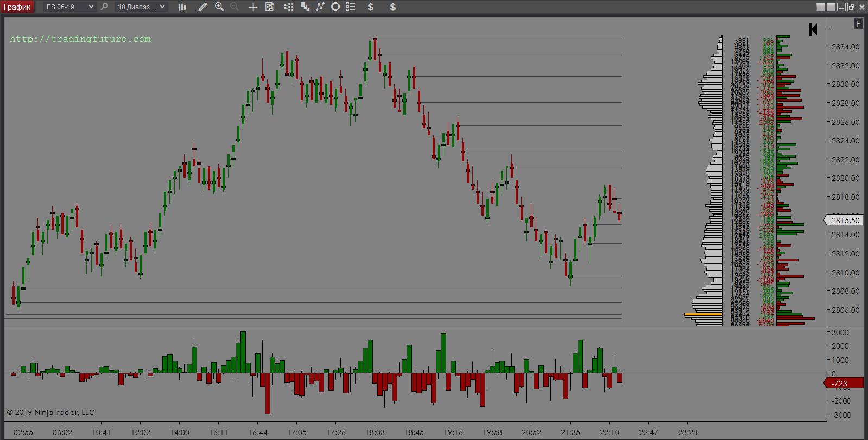Screen dimensions: 868x440
Task: Open the indicators zigzag line icon
Action: (x=320, y=7)
